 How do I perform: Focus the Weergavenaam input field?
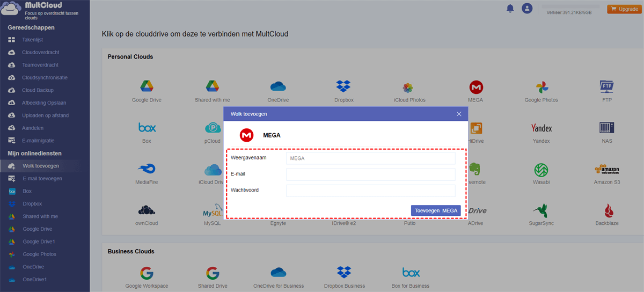point(371,158)
